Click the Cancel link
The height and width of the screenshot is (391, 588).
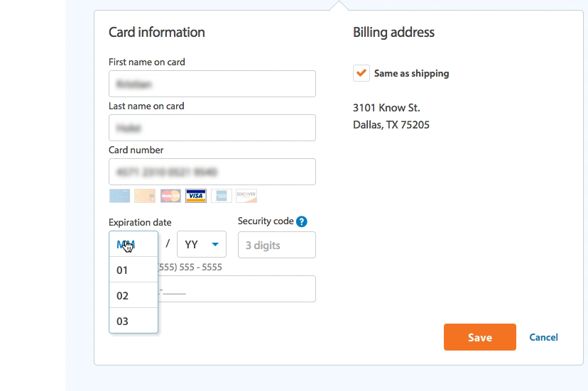point(543,337)
